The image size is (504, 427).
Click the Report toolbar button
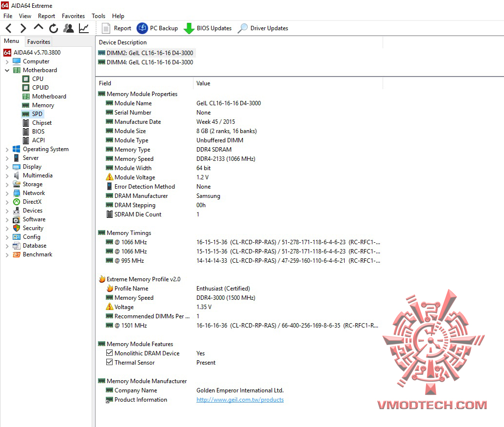pyautogui.click(x=116, y=28)
